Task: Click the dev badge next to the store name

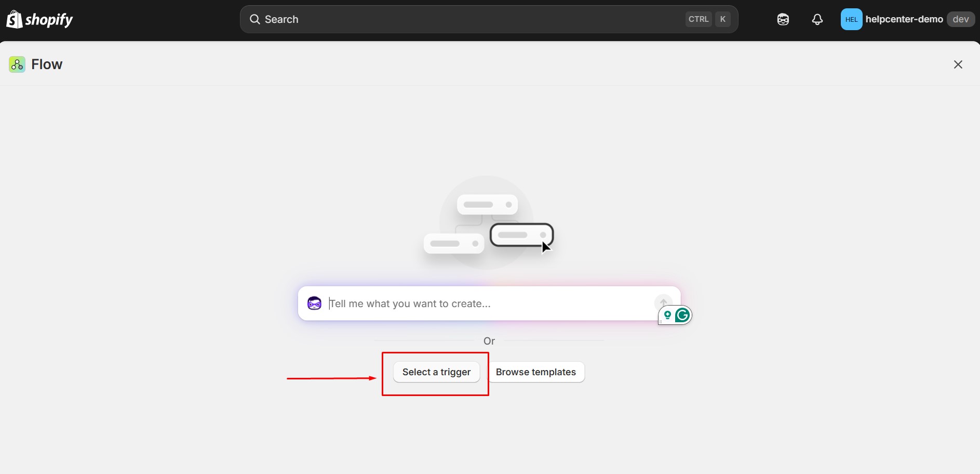Action: (x=960, y=19)
